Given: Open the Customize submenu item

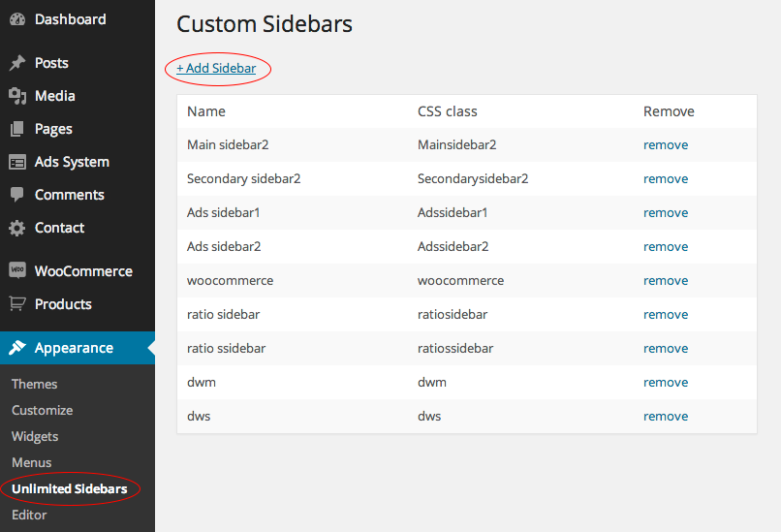Looking at the screenshot, I should click(x=42, y=410).
